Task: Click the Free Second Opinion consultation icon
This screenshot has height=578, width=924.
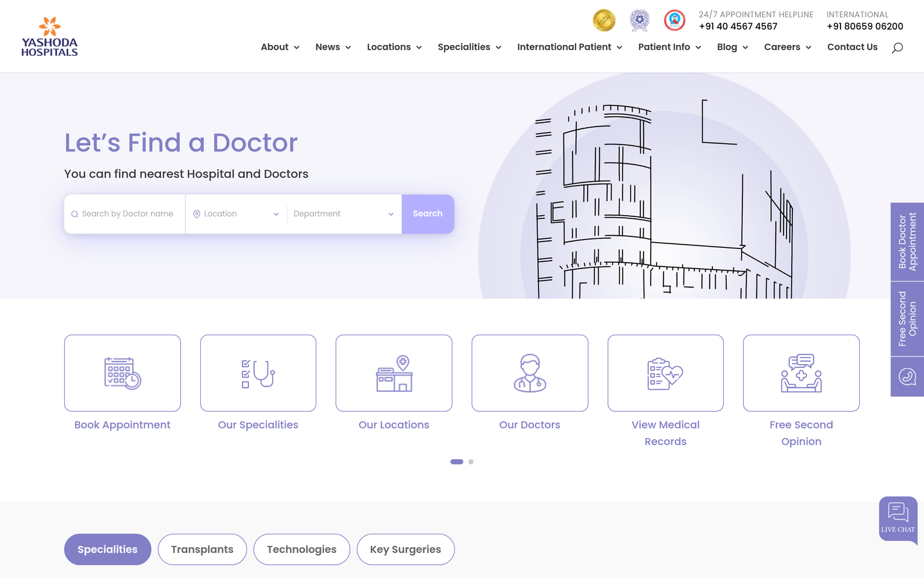Action: point(801,373)
